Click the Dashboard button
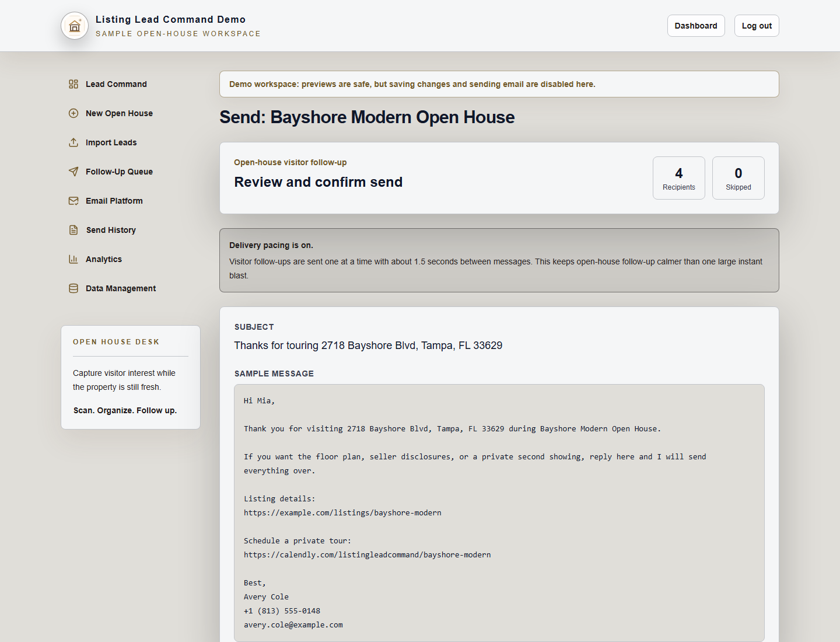Screen dimensions: 840x642 [696, 26]
